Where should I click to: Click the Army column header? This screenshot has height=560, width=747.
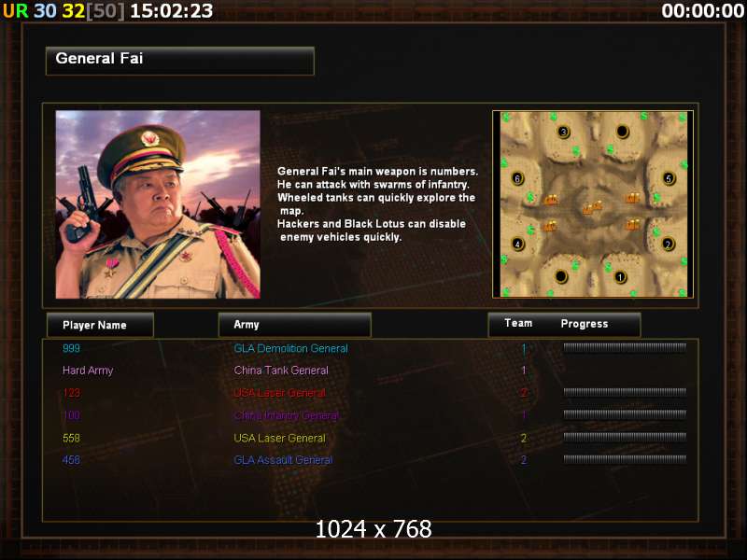pyautogui.click(x=294, y=325)
